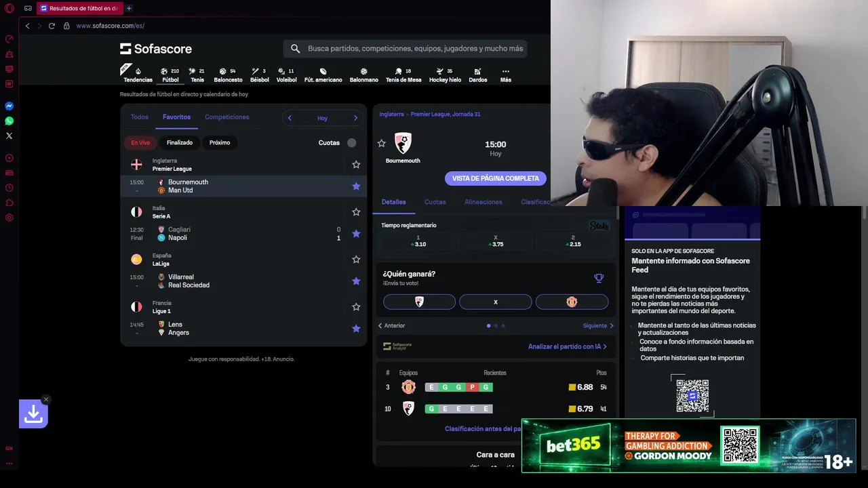
Task: Open a new browser tab
Action: pyautogui.click(x=129, y=8)
